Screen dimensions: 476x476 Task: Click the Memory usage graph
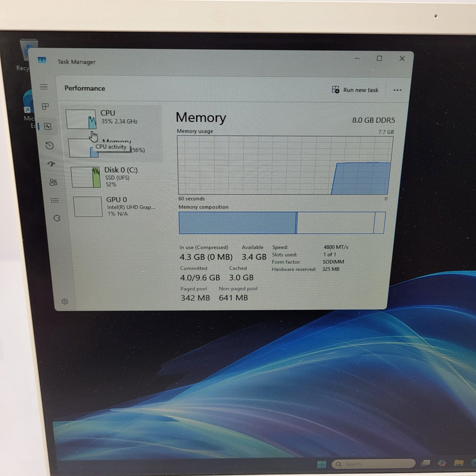coord(285,165)
